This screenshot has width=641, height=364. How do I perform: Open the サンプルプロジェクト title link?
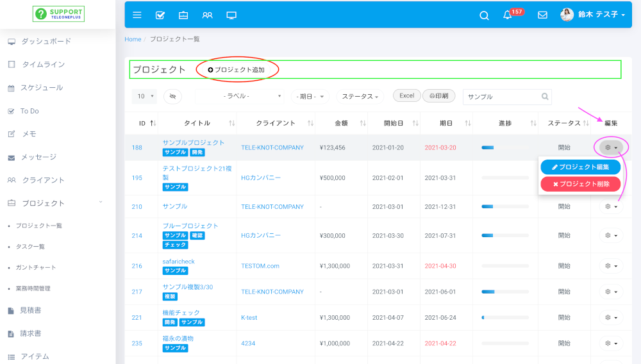tap(194, 142)
